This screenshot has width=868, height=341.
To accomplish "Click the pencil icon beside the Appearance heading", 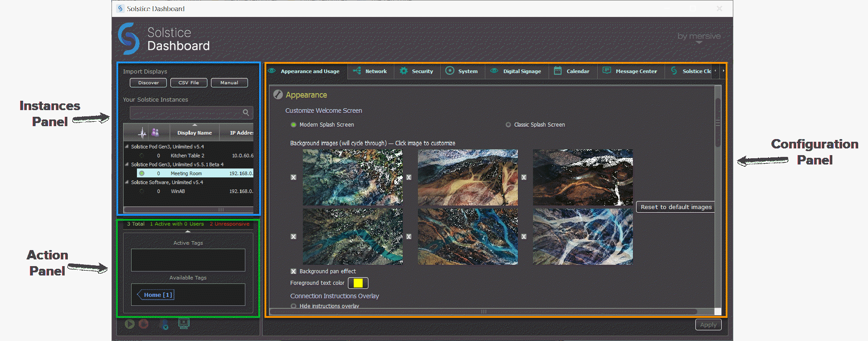I will (x=278, y=94).
